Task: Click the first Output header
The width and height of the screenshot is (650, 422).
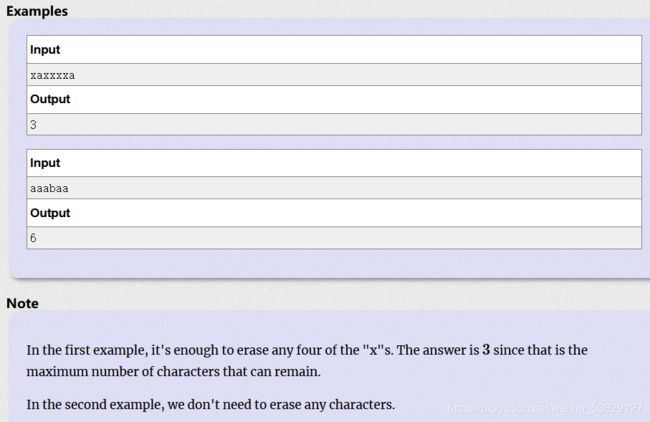Action: pyautogui.click(x=50, y=99)
